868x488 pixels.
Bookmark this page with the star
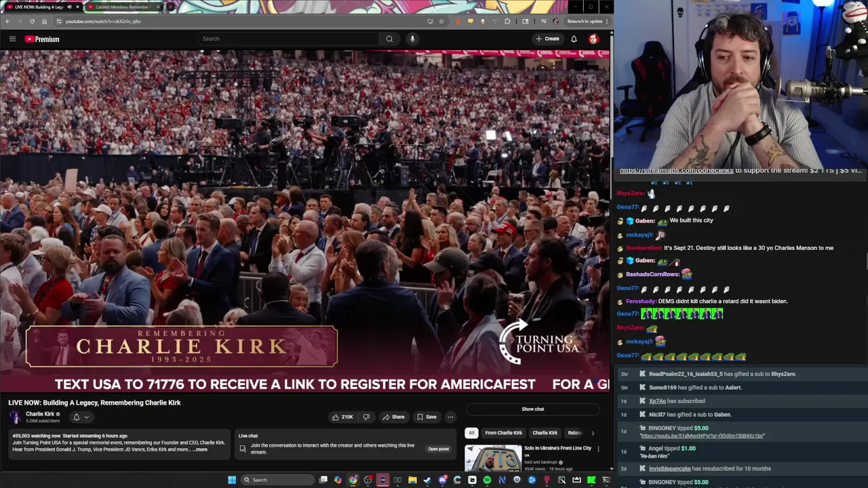[441, 21]
